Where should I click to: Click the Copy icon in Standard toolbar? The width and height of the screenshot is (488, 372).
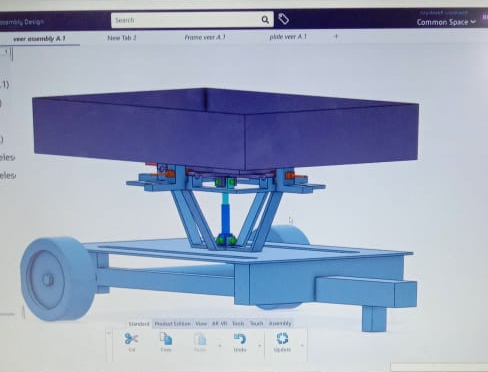point(166,339)
